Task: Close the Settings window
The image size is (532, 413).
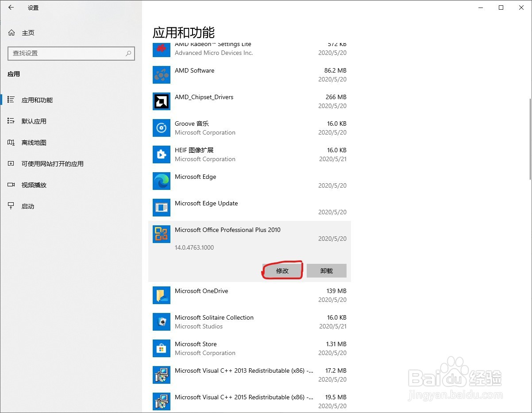Action: pyautogui.click(x=521, y=8)
